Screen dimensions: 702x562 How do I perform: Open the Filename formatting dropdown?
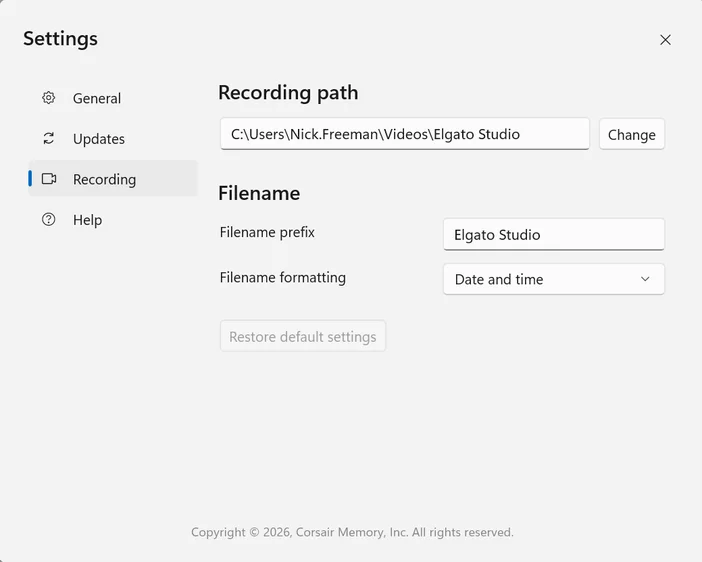pos(554,279)
